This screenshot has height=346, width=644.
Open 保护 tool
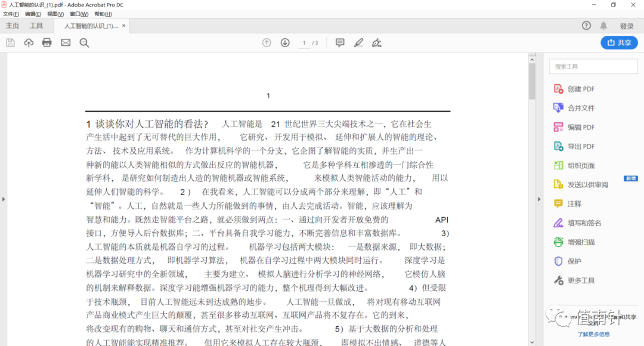[568, 261]
